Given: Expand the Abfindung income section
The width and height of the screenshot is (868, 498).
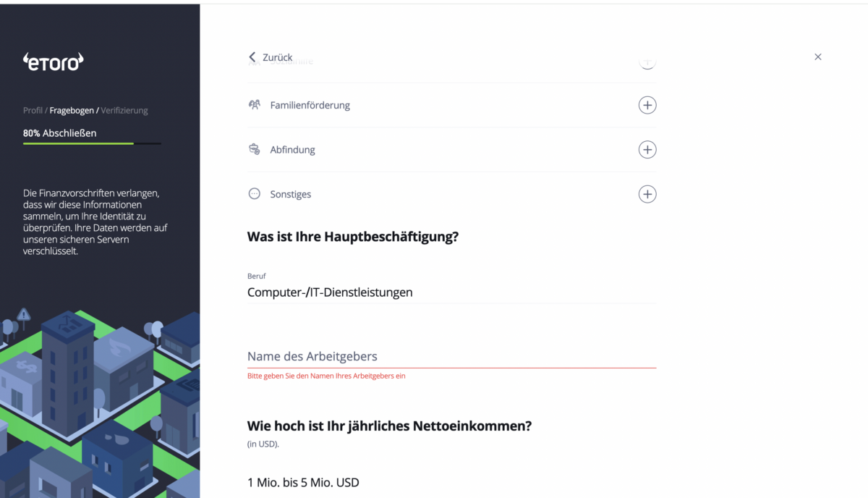Looking at the screenshot, I should (647, 149).
